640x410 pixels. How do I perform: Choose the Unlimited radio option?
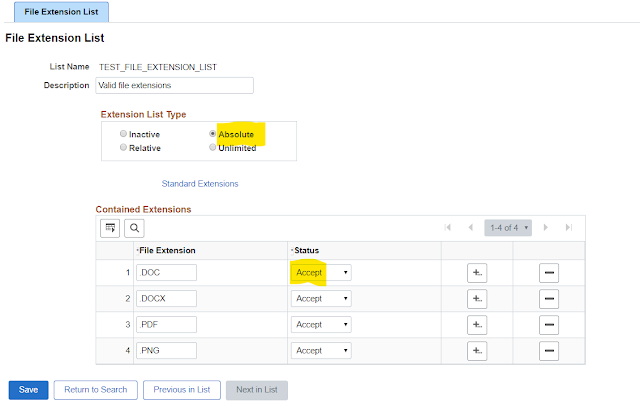[212, 147]
